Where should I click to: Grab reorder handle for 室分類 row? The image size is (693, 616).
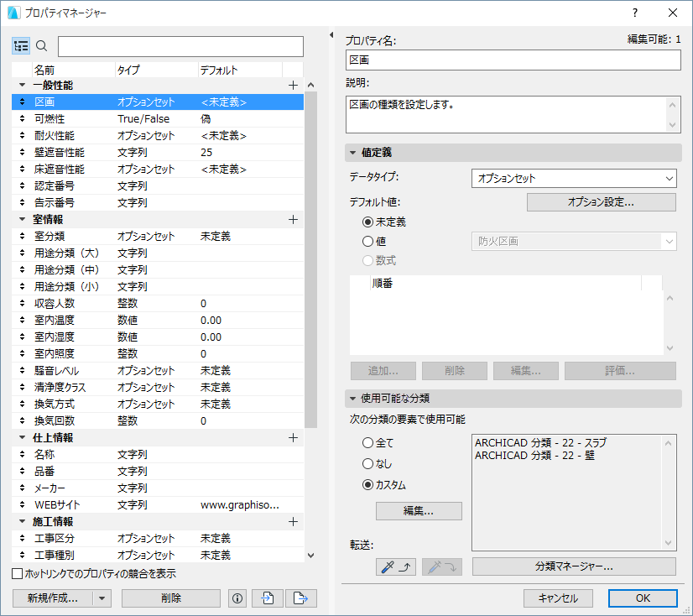coord(22,236)
